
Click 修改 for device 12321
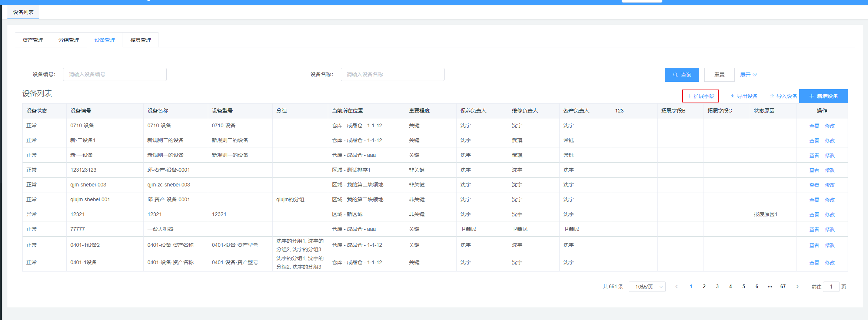click(830, 215)
